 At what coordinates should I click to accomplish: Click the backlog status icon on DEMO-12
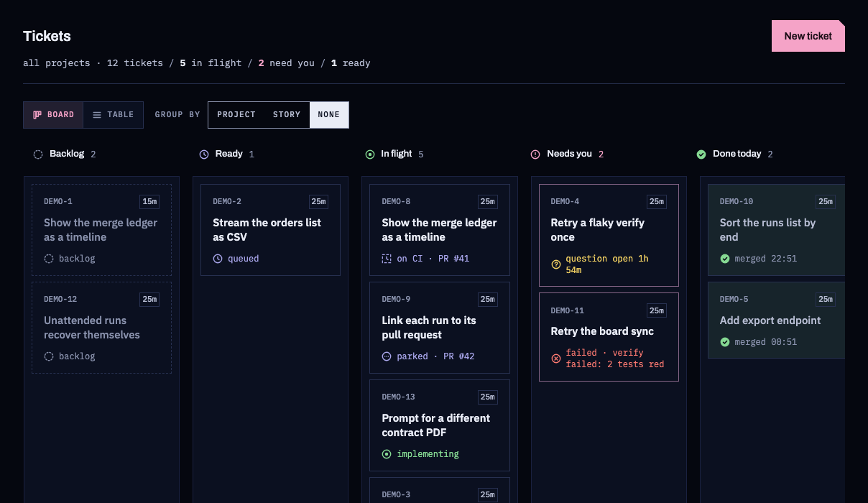click(49, 356)
